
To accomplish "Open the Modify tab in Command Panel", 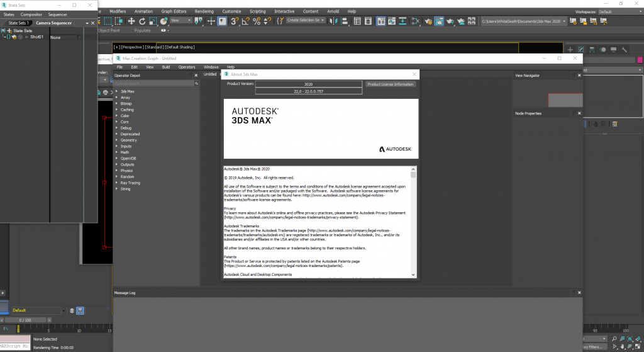I will click(581, 50).
